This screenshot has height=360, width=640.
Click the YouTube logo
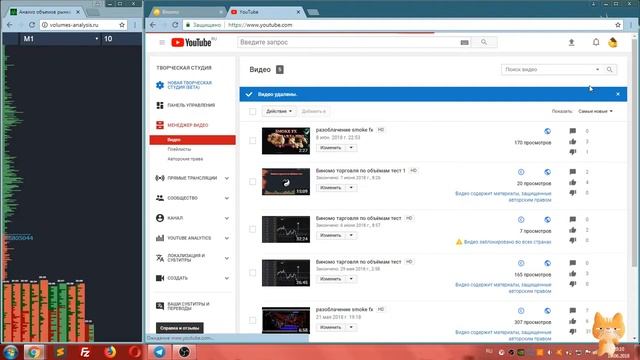(x=191, y=42)
